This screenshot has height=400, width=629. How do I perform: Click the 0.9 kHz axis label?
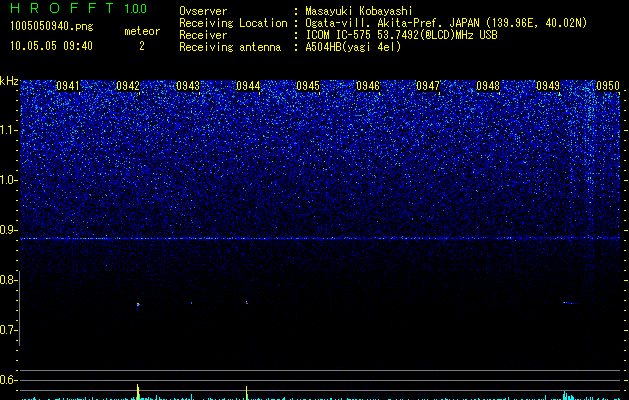tap(9, 230)
